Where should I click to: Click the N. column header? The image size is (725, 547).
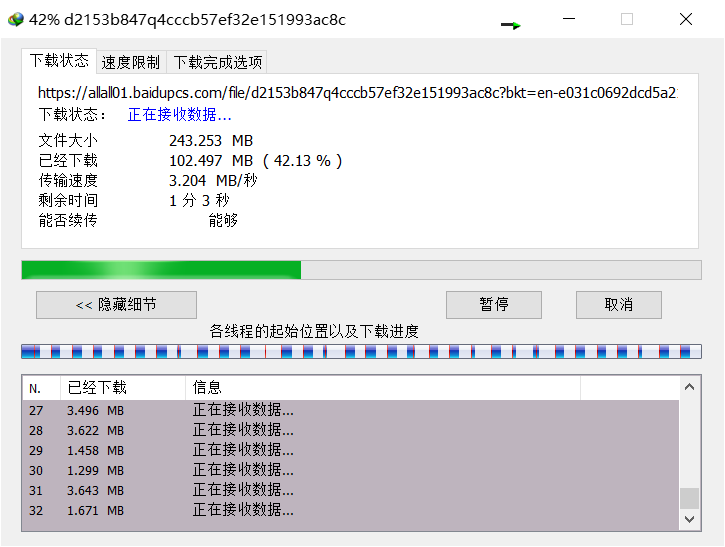tap(41, 388)
